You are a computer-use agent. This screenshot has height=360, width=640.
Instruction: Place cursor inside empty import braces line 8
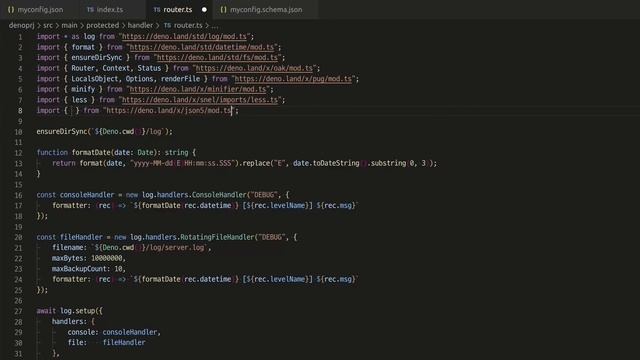[x=71, y=111]
